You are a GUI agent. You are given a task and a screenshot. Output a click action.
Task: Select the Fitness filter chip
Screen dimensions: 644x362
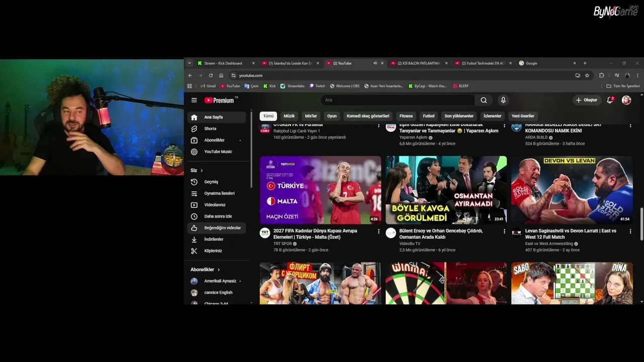pyautogui.click(x=406, y=116)
